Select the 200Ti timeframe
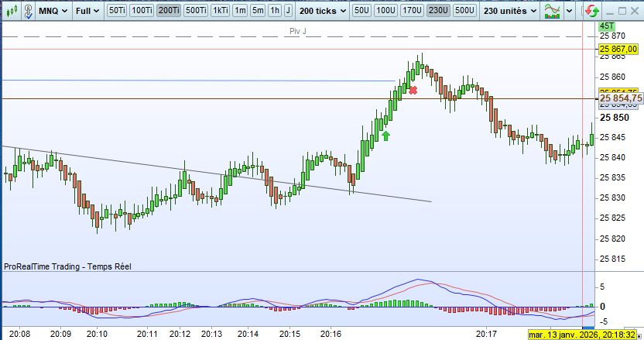 [169, 10]
